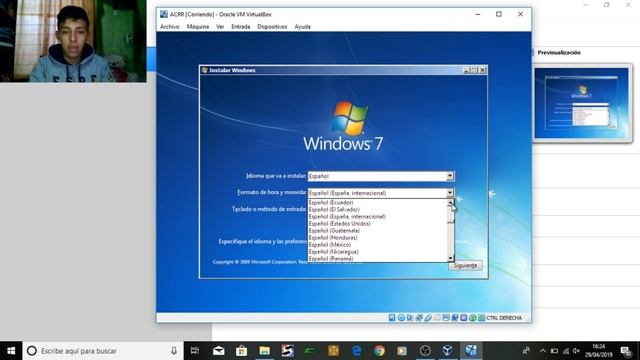Click the microphone icon in taskbar search
The height and width of the screenshot is (360, 640).
[174, 351]
